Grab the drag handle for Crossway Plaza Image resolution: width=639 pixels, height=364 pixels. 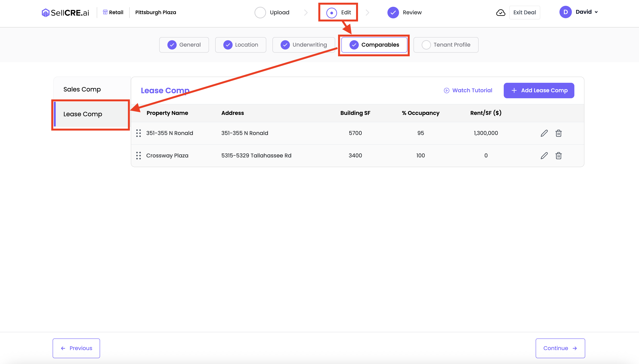pyautogui.click(x=138, y=156)
